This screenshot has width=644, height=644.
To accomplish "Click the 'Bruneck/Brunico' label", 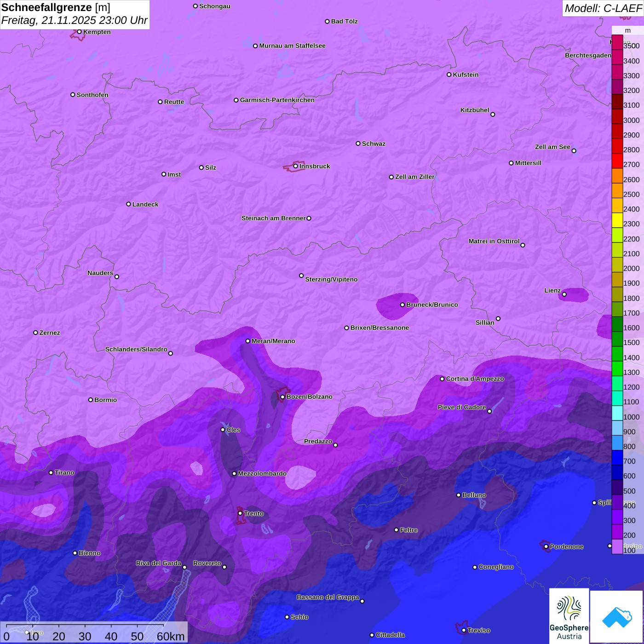I will click(432, 305).
